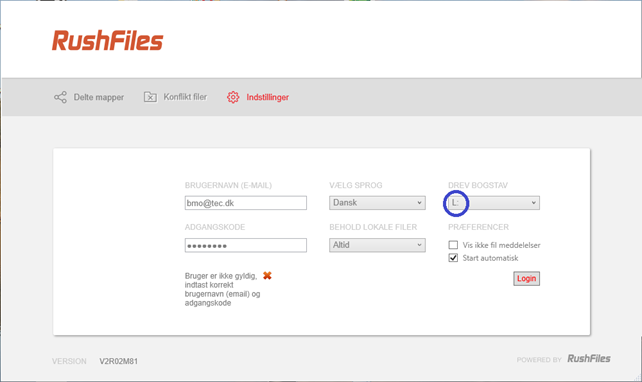The height and width of the screenshot is (382, 642).
Task: Click the share icon beside Delte mapper
Action: coord(60,97)
